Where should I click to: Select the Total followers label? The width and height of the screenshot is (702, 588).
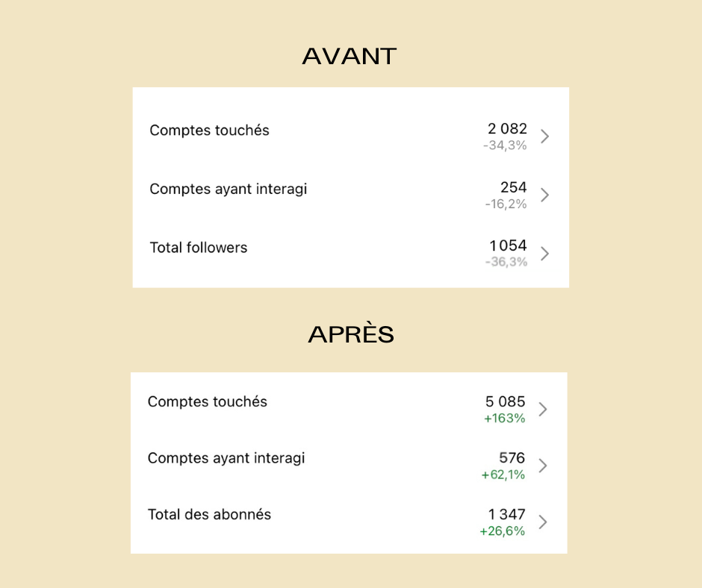pos(199,248)
